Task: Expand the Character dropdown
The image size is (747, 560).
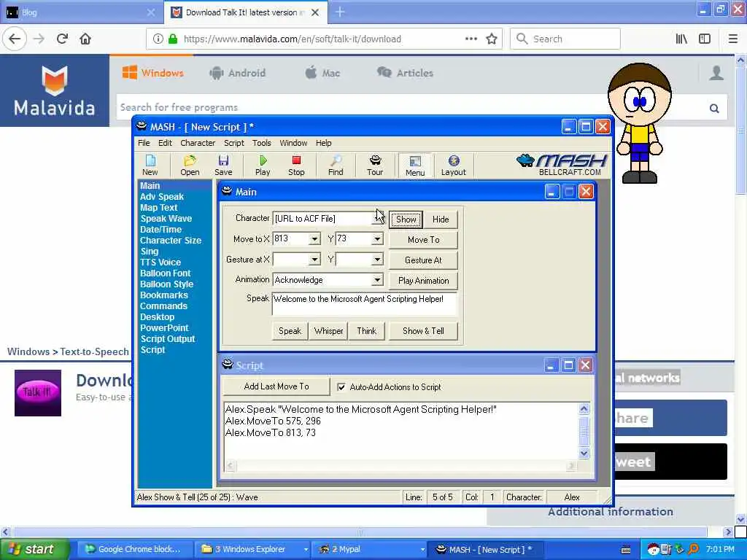Action: (377, 219)
